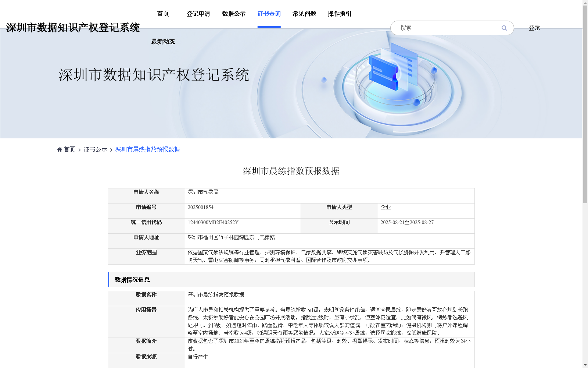The height and width of the screenshot is (368, 588).
Task: Click breadcrumb item 深圳市晨练指数预报数据
Action: [147, 149]
